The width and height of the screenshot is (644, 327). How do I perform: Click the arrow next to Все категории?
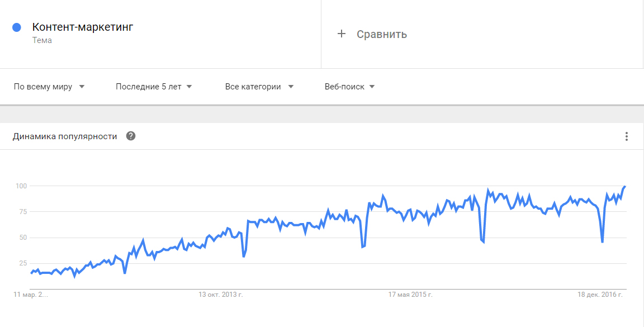coord(291,87)
